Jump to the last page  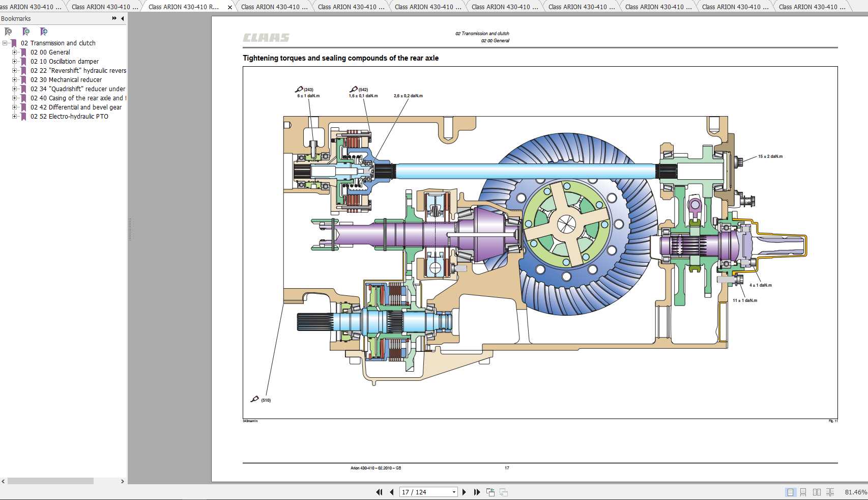click(477, 492)
